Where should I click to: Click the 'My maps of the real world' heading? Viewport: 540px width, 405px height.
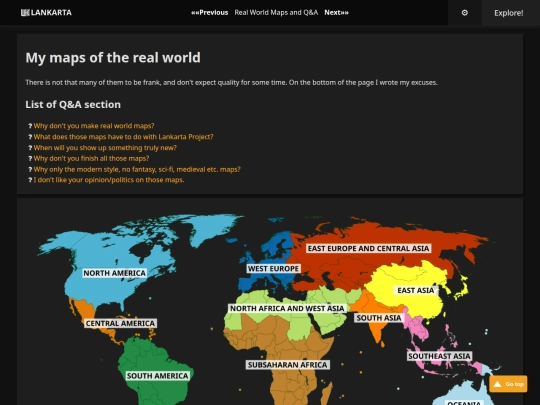click(113, 58)
